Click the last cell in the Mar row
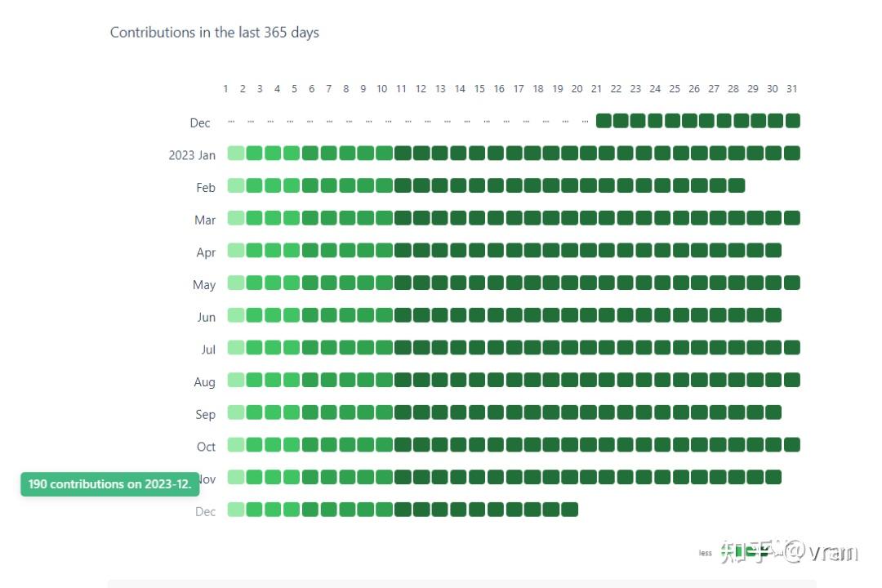The width and height of the screenshot is (882, 588). coord(792,218)
